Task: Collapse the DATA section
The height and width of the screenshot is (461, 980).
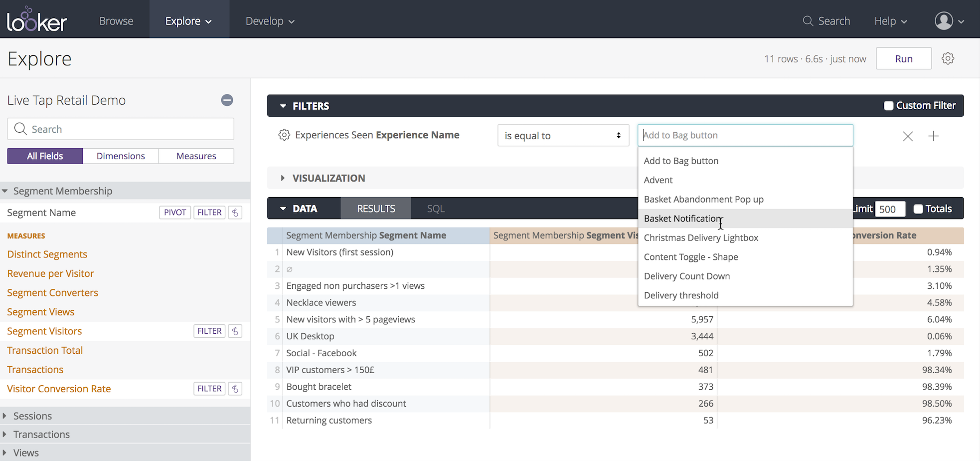Action: (x=283, y=209)
